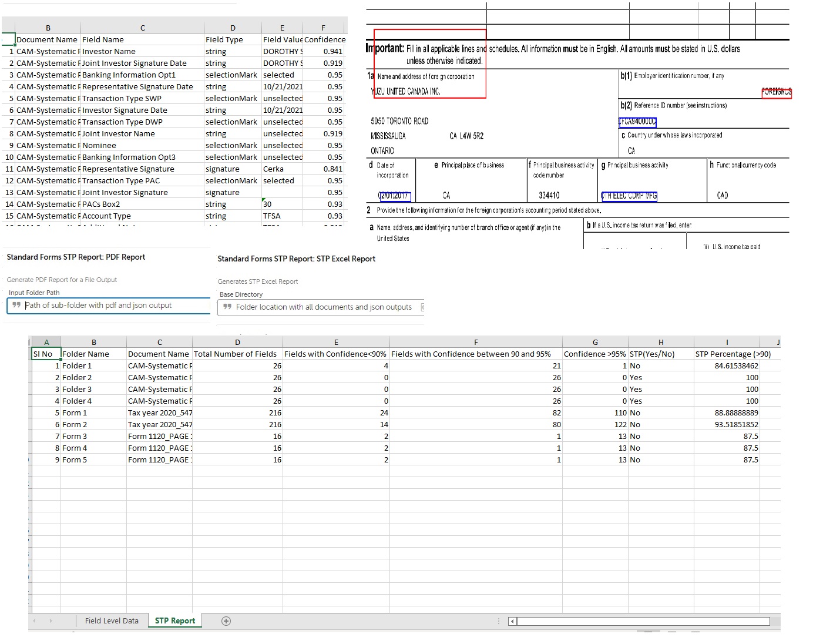Screen dimensions: 813x644
Task: Select the 'Total Number of Fields' header cell
Action: click(x=237, y=354)
